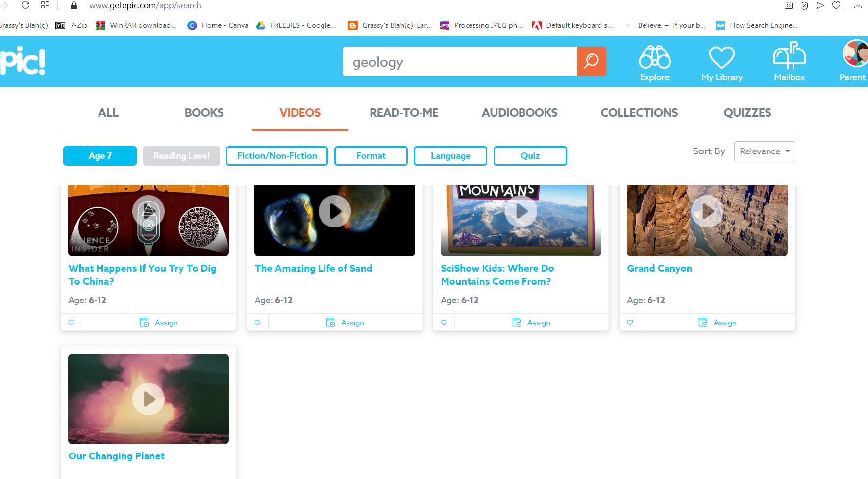Click the orange search magnifier icon
The width and height of the screenshot is (868, 479).
point(591,61)
